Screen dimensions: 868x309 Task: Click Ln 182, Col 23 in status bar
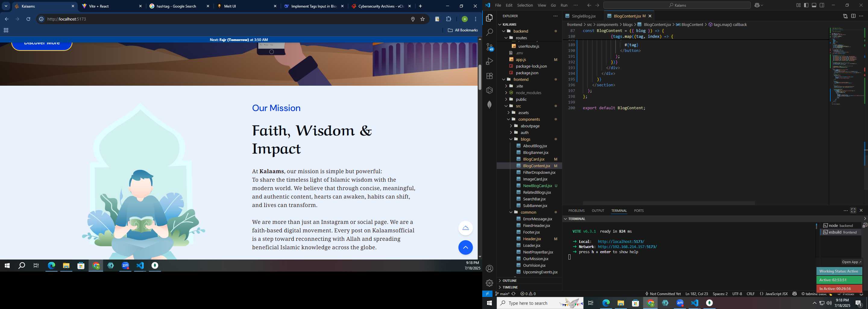697,294
